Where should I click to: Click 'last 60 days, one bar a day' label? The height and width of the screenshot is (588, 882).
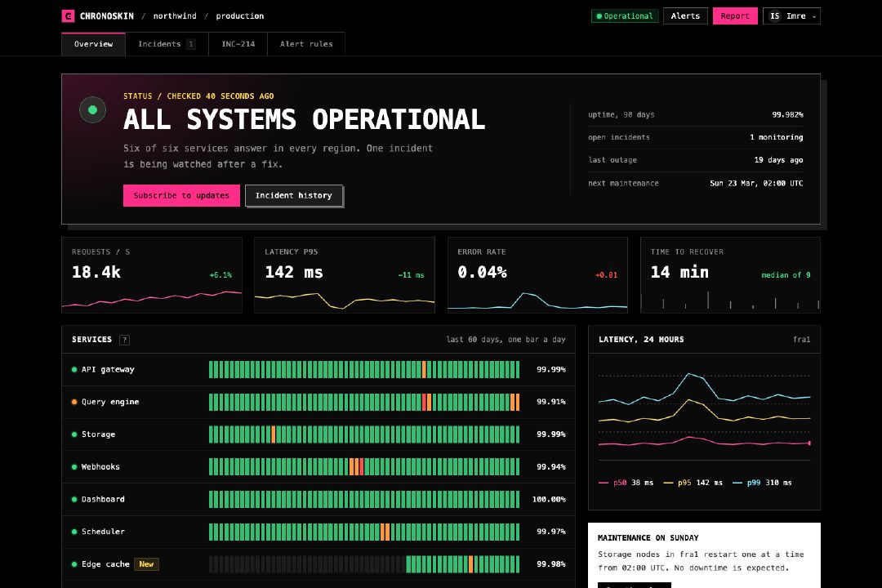tap(506, 340)
